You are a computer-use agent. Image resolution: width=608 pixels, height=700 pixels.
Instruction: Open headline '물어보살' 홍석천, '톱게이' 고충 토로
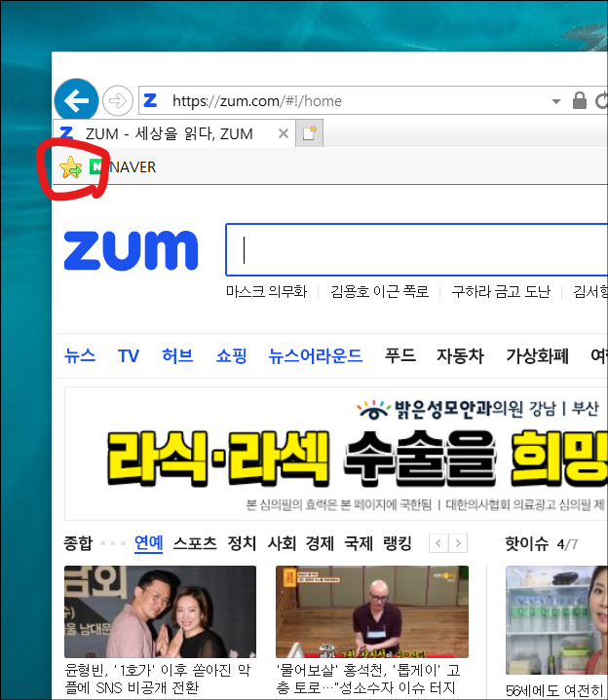(368, 679)
